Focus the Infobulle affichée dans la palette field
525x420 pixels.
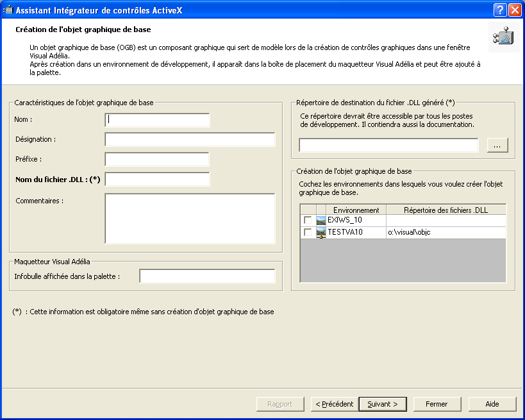[x=207, y=276]
